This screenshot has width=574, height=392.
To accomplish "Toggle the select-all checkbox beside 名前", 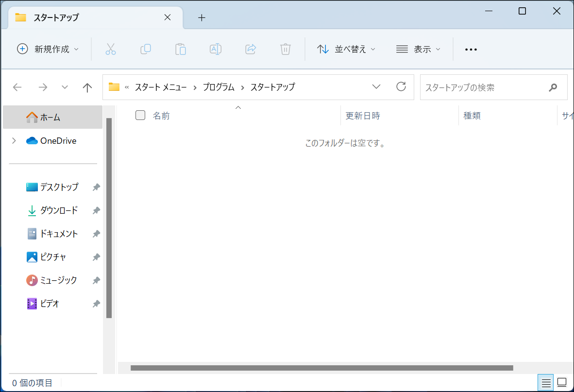I will [140, 115].
